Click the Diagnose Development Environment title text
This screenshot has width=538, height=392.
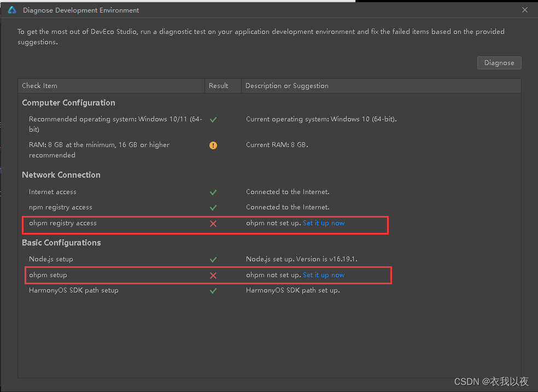(x=81, y=10)
